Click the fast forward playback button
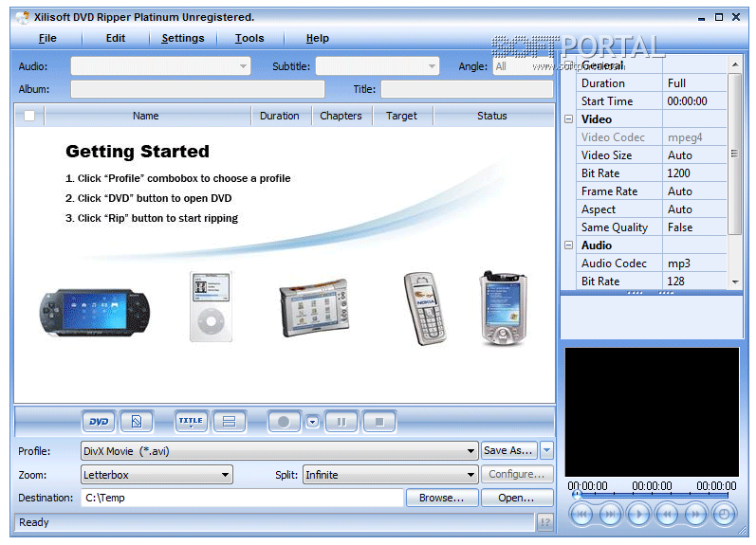The image size is (756, 545). pos(695,514)
